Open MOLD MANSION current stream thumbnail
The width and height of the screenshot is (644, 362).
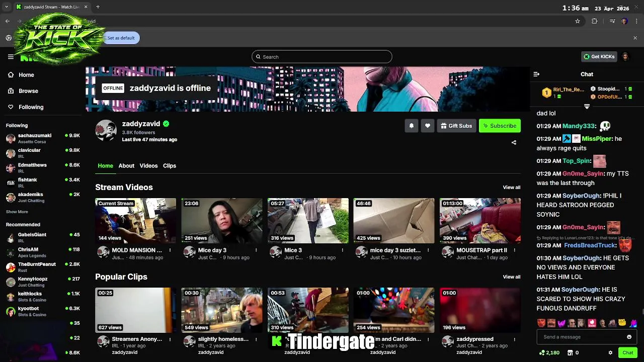point(136,221)
